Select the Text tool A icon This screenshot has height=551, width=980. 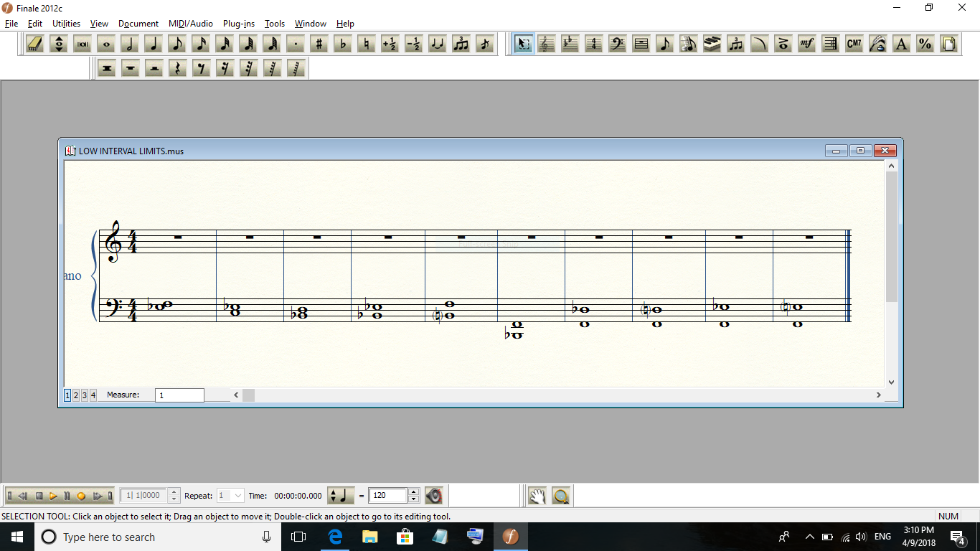click(x=901, y=44)
